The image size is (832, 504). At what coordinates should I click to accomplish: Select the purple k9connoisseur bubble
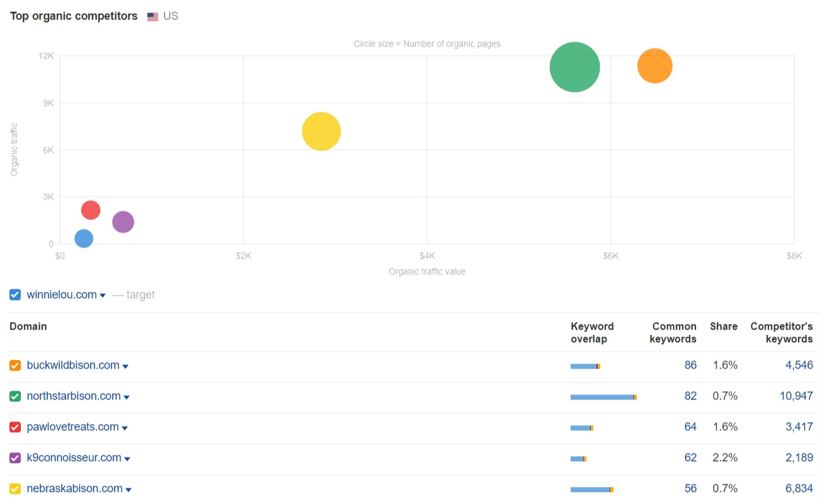123,221
